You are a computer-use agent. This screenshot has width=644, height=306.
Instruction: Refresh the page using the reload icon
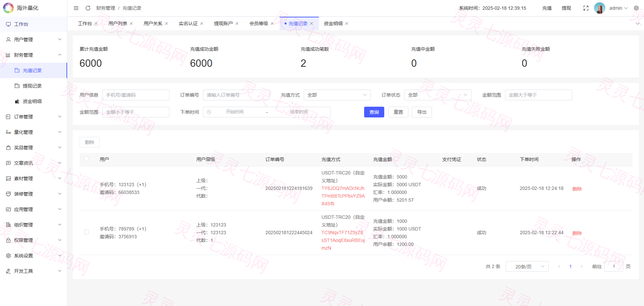click(x=88, y=8)
